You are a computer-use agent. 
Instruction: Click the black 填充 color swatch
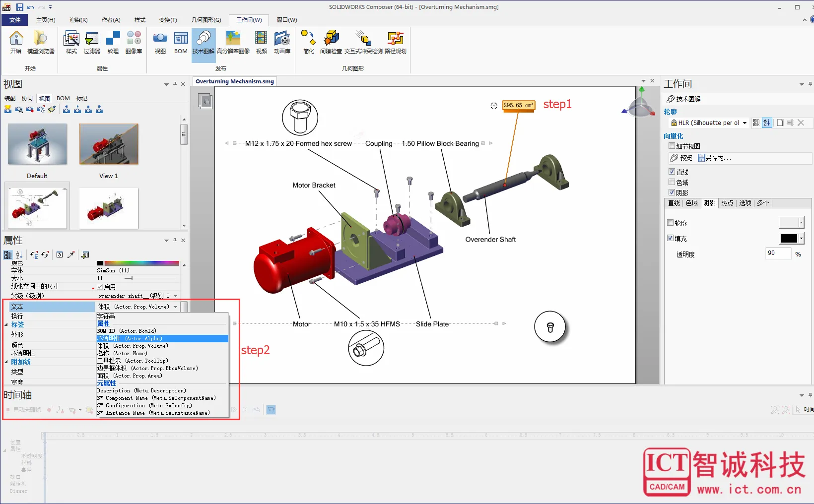[x=789, y=239]
